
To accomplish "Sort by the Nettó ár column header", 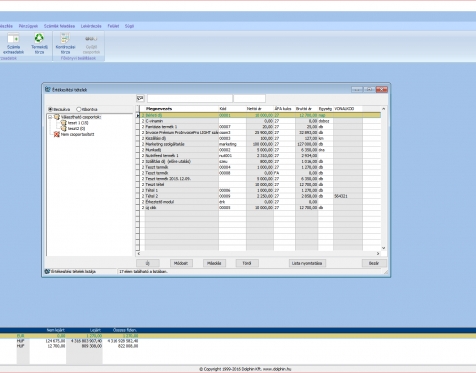I will (260, 109).
